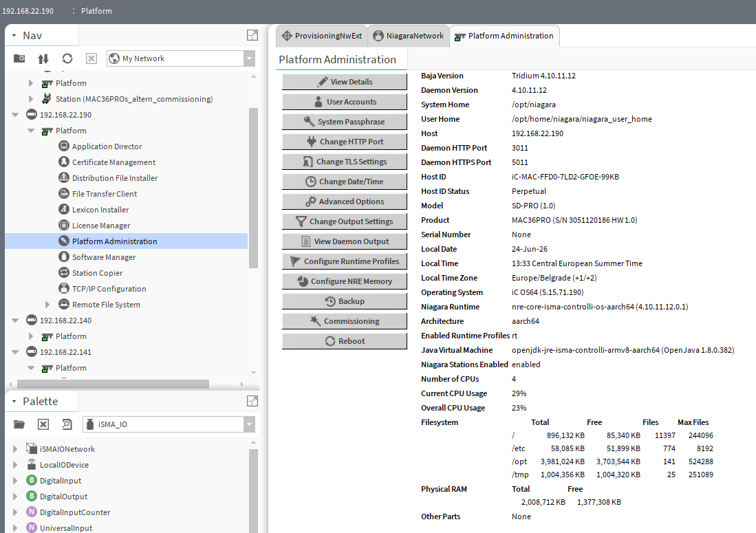Click Palette vertical scrollbar
Image resolution: width=756 pixels, height=533 pixels.
tap(253, 490)
